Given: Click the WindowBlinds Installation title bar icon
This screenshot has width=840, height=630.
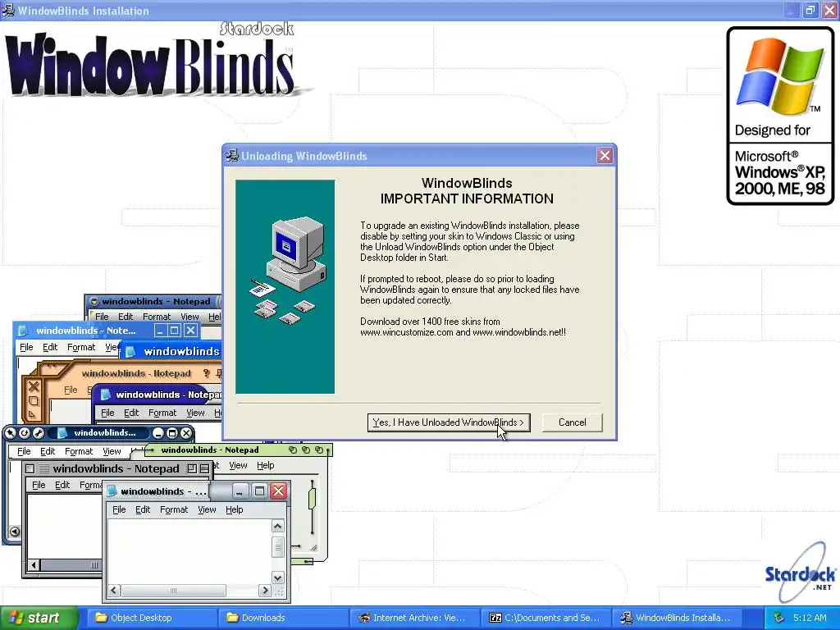Looking at the screenshot, I should (x=8, y=10).
